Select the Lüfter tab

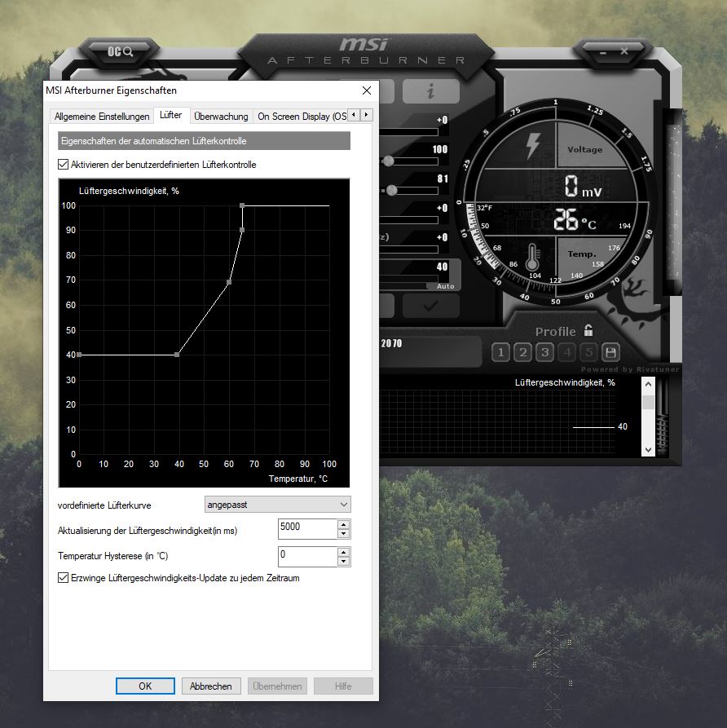pyautogui.click(x=170, y=115)
